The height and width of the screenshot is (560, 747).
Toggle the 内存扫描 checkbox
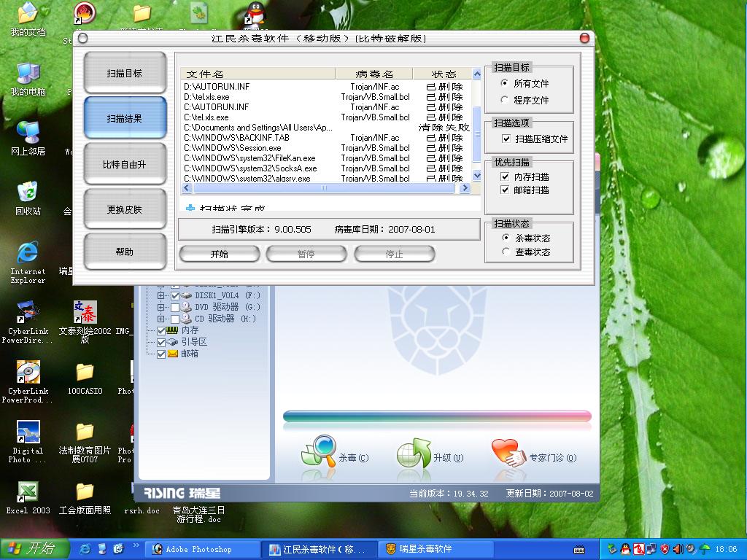click(x=505, y=176)
